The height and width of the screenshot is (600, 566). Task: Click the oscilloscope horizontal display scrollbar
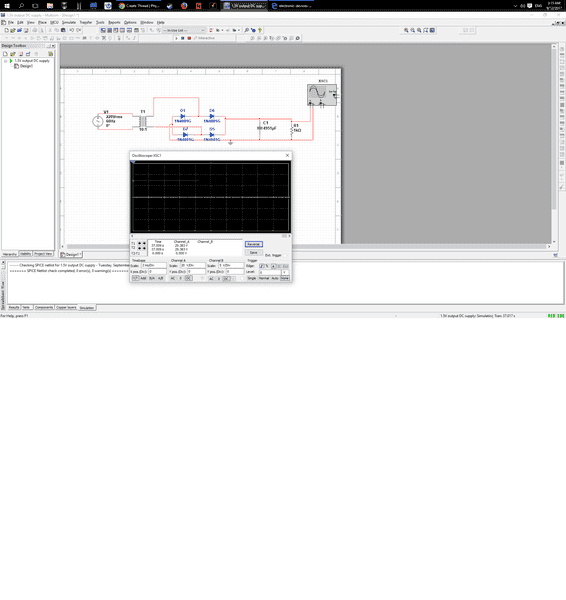point(210,236)
